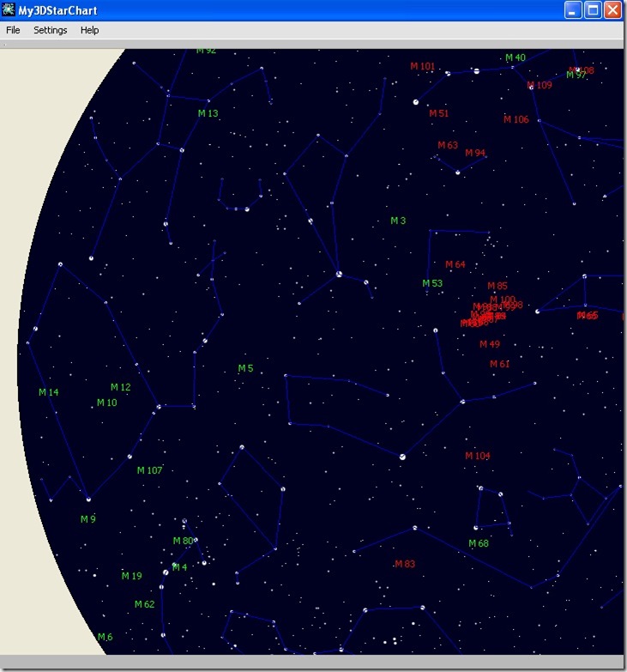The width and height of the screenshot is (627, 672).
Task: Select the green M 68 label
Action: click(479, 542)
